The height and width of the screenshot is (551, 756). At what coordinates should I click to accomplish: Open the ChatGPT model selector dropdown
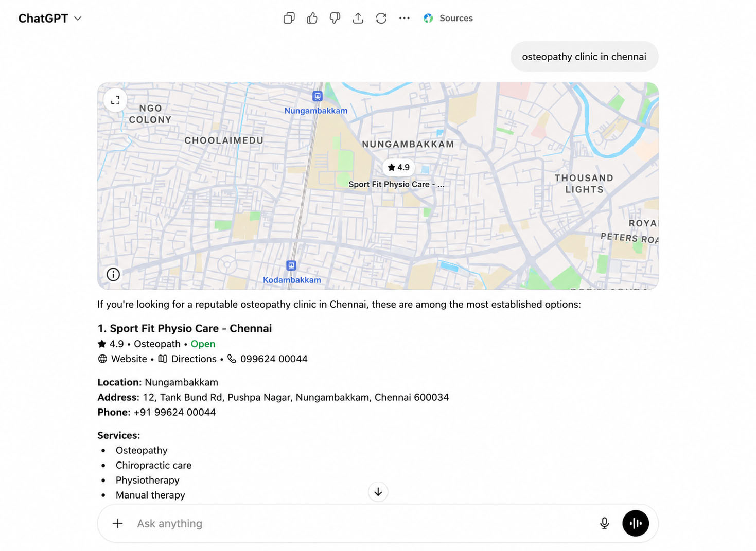point(50,19)
